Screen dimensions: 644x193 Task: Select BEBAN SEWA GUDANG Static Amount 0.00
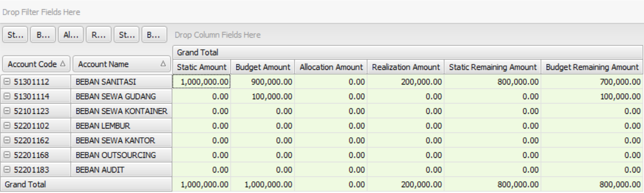pos(202,96)
